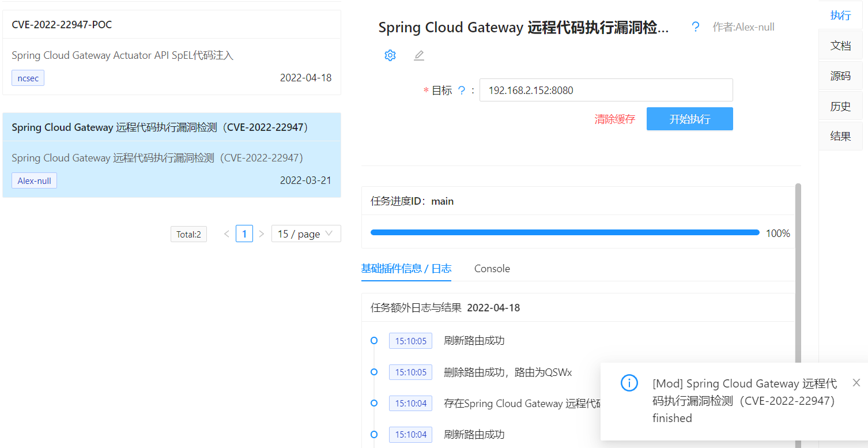Switch to 历史 side tab
This screenshot has width=868, height=448.
(x=840, y=106)
